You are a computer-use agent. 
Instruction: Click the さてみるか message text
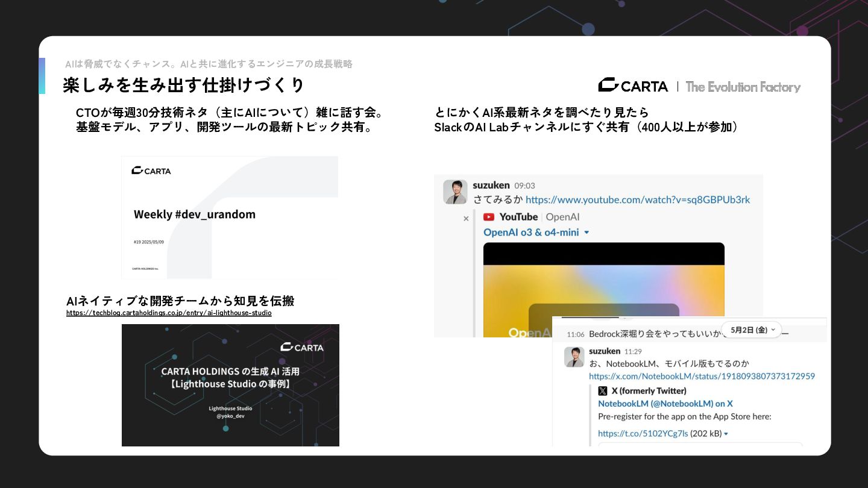[497, 199]
